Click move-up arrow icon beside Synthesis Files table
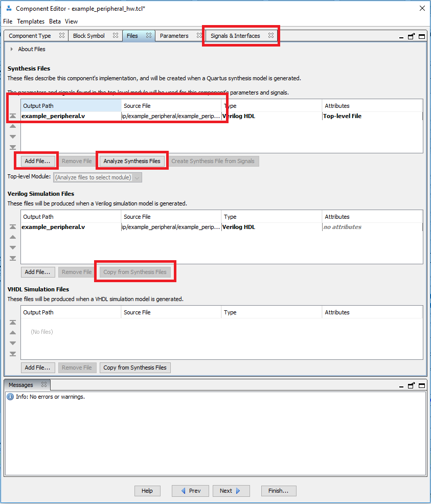 (x=13, y=126)
